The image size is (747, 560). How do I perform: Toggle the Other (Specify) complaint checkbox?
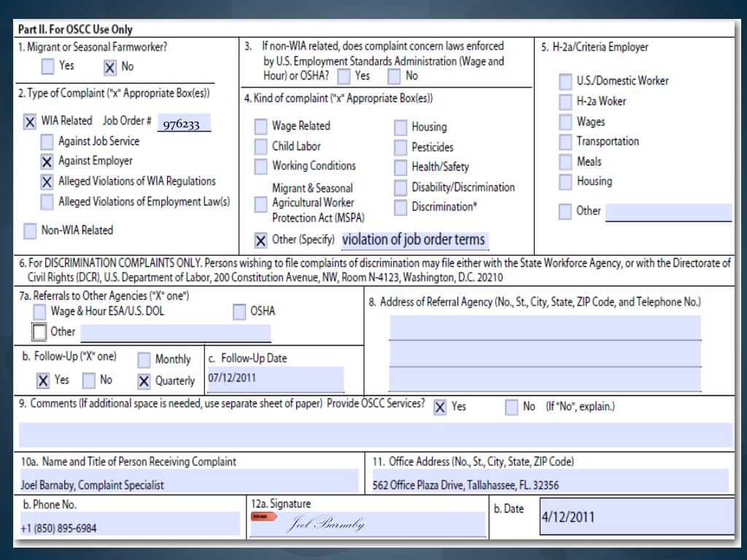[260, 241]
